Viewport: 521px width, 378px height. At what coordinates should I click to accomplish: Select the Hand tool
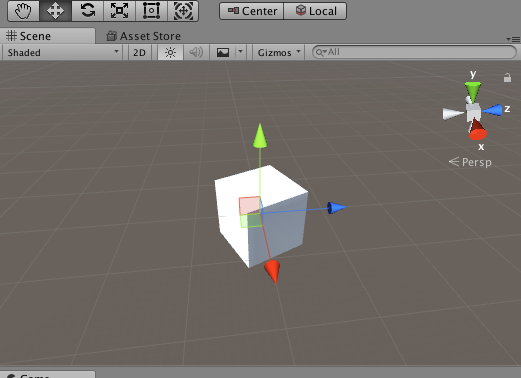(x=23, y=11)
